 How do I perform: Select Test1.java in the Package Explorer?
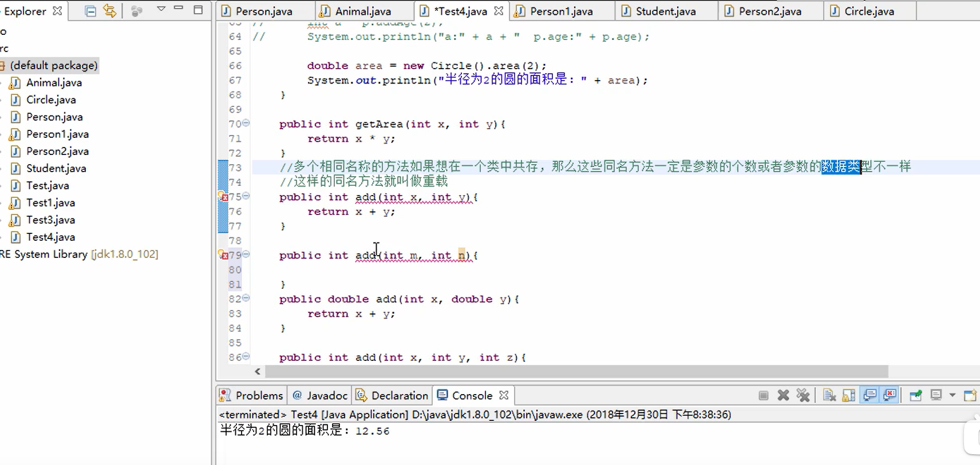pyautogui.click(x=50, y=202)
